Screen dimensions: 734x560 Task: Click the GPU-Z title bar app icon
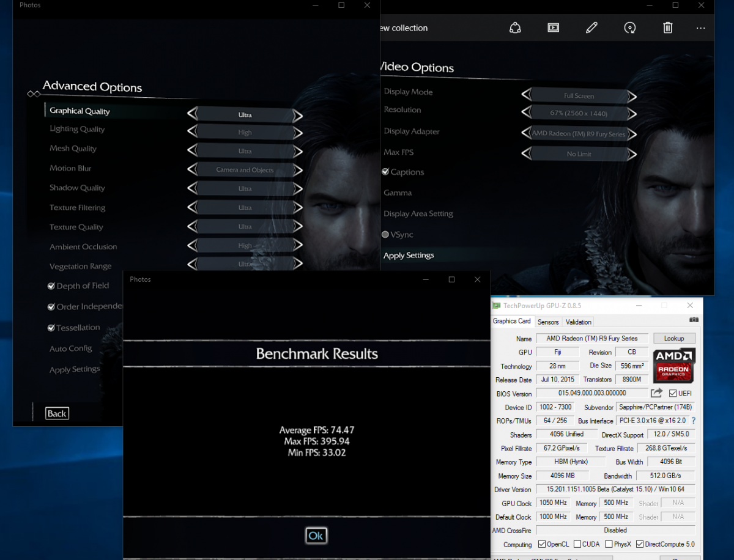(x=497, y=305)
